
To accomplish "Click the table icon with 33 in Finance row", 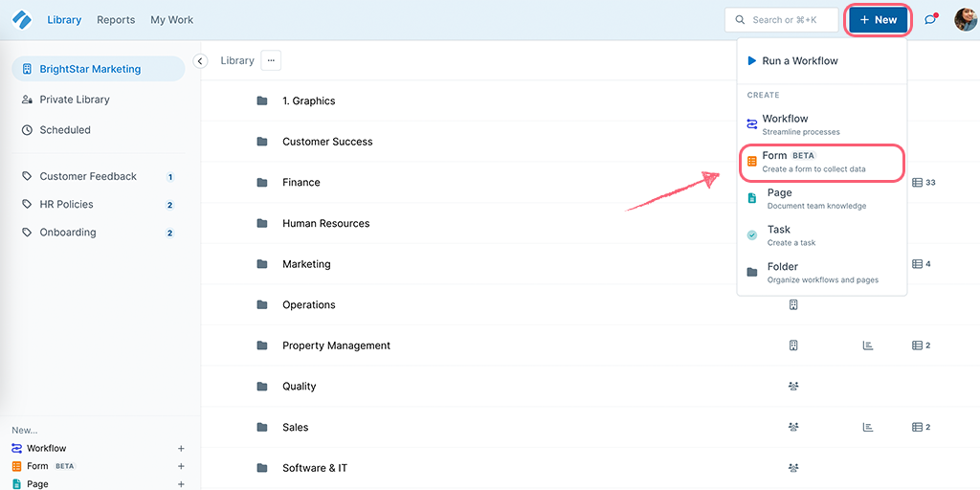I will (x=924, y=183).
